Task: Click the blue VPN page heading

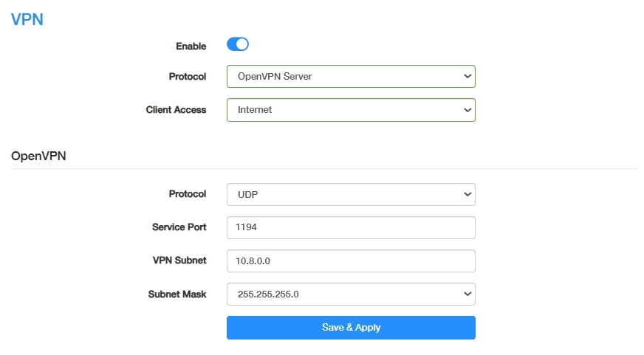Action: (x=27, y=20)
